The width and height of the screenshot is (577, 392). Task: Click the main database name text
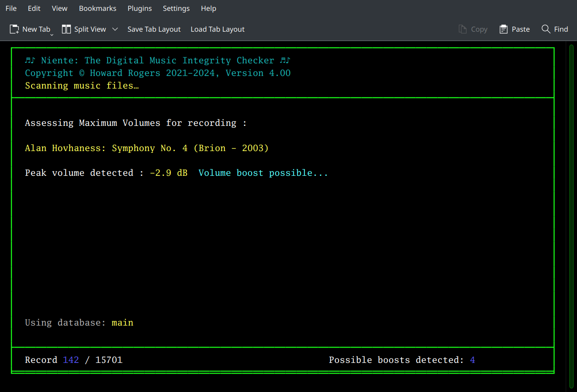pos(122,323)
